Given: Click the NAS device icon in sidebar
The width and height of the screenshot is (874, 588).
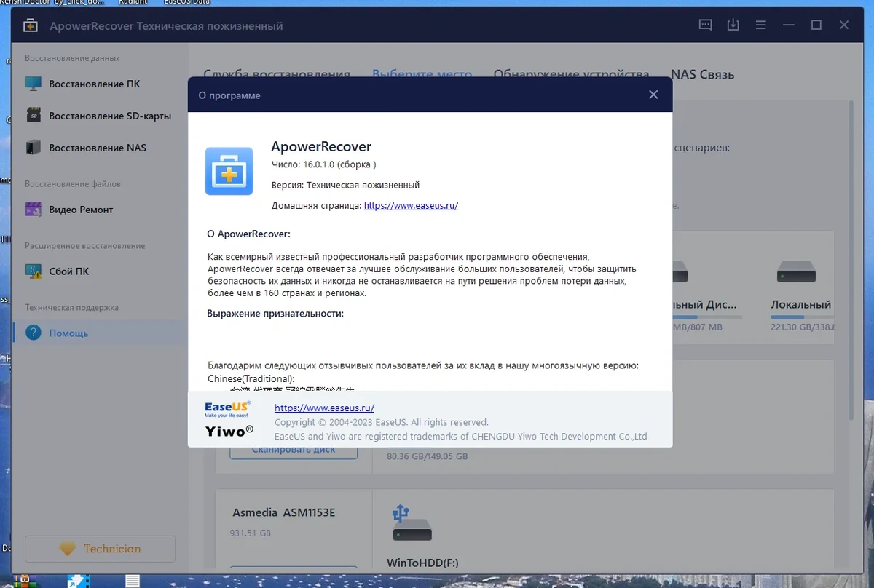Looking at the screenshot, I should click(34, 148).
